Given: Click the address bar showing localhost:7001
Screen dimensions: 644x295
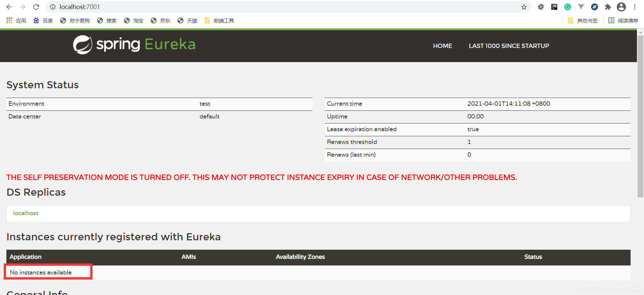Looking at the screenshot, I should pos(288,7).
